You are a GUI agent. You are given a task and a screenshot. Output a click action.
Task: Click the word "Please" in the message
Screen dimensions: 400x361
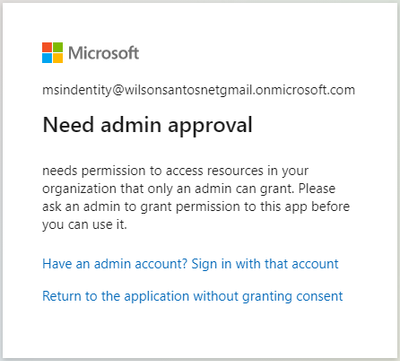tap(317, 188)
